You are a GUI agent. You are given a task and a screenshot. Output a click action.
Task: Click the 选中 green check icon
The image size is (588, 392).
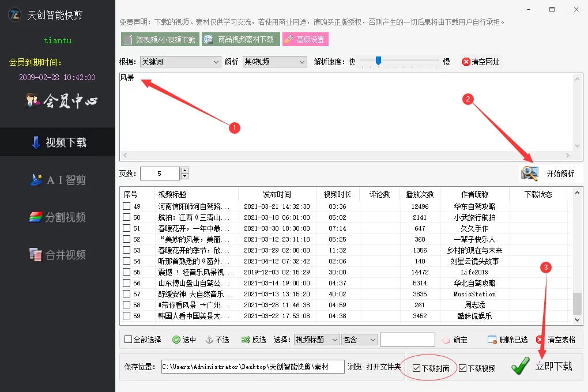[x=176, y=340]
